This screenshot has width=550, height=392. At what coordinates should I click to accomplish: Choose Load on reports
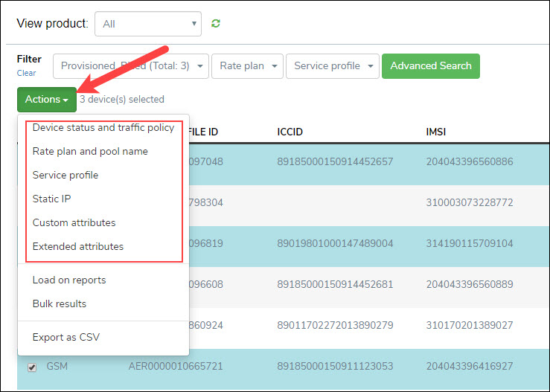tap(103, 280)
